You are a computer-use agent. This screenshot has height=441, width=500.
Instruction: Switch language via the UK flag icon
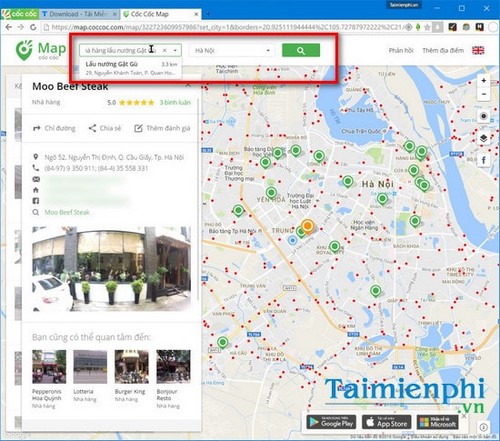coord(478,50)
